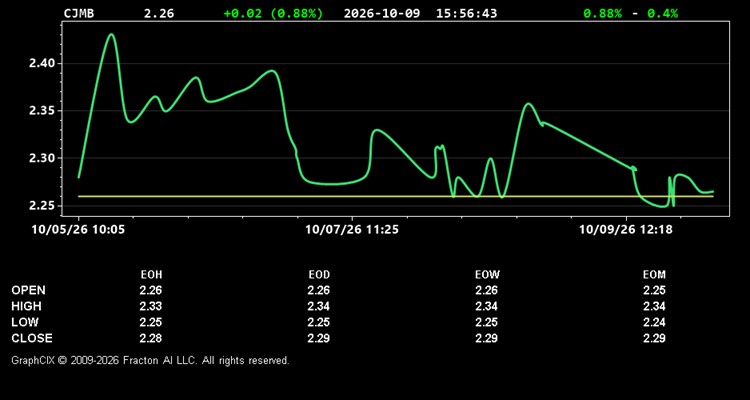The height and width of the screenshot is (400, 750).
Task: Click the EOW column header
Action: 487,275
